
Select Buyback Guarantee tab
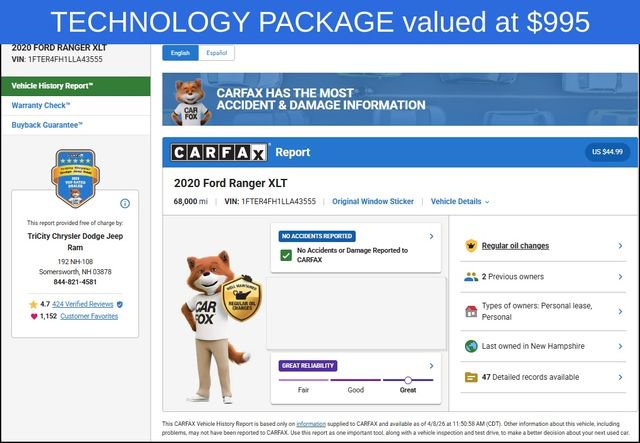click(76, 125)
